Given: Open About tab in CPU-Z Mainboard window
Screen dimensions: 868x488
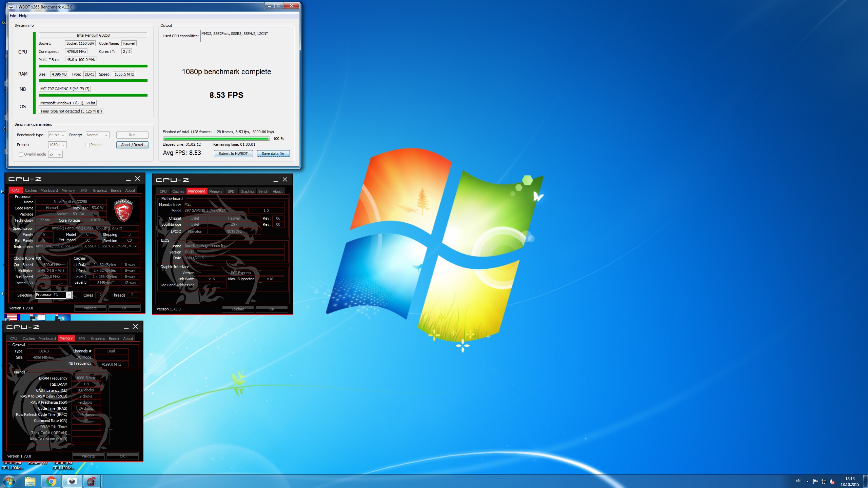Looking at the screenshot, I should (x=278, y=191).
